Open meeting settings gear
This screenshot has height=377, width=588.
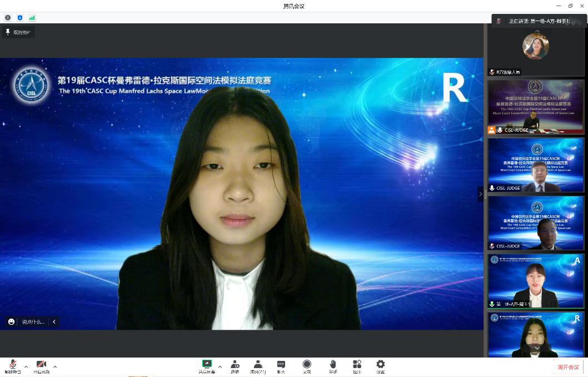tap(380, 365)
